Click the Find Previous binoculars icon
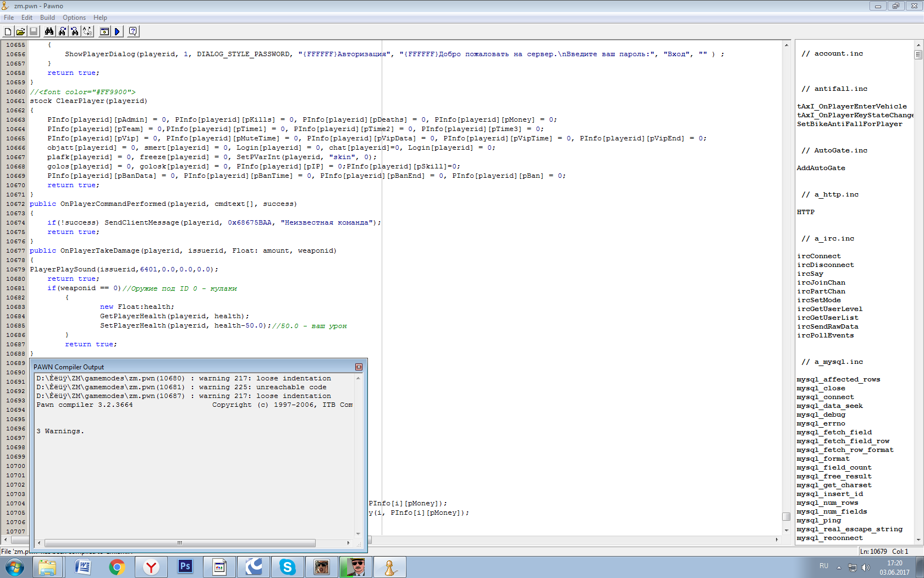This screenshot has height=578, width=924. coord(75,31)
